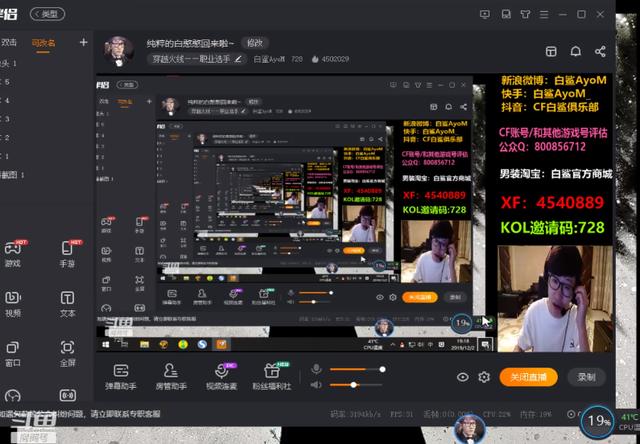
Task: Click the circular 19% performance widget at bottom right
Action: [x=598, y=421]
